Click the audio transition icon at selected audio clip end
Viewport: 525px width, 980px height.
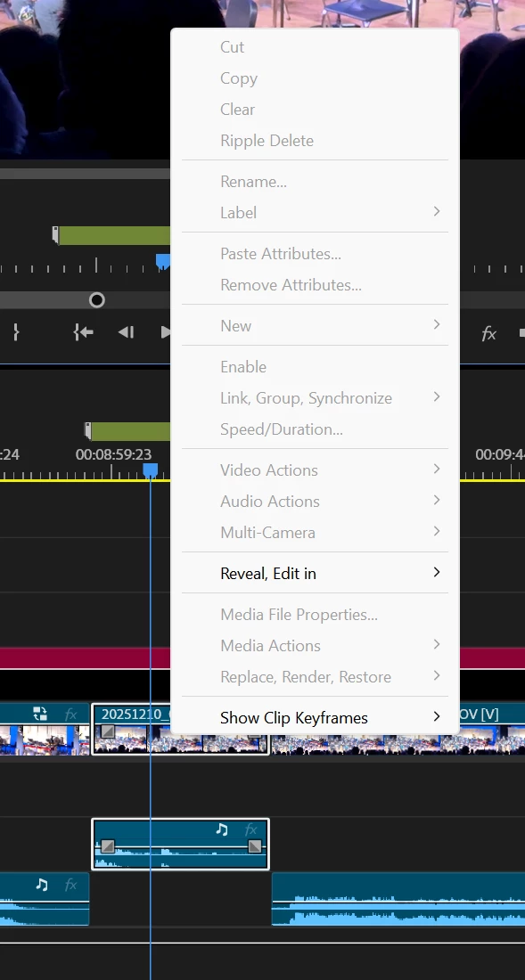coord(254,846)
